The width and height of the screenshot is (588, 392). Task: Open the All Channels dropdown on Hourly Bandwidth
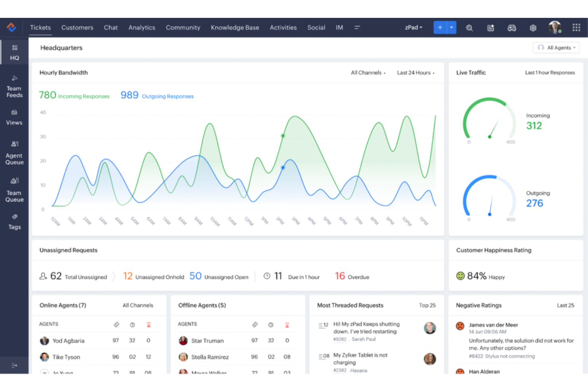click(367, 73)
